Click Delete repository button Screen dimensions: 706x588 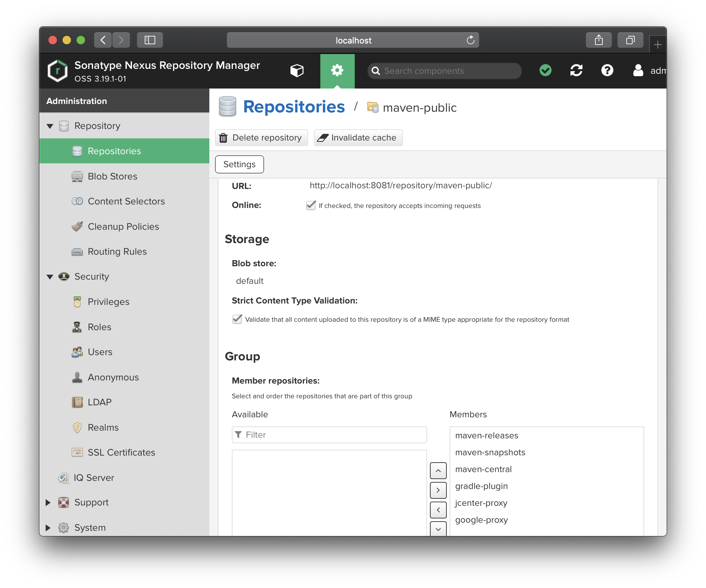point(261,138)
